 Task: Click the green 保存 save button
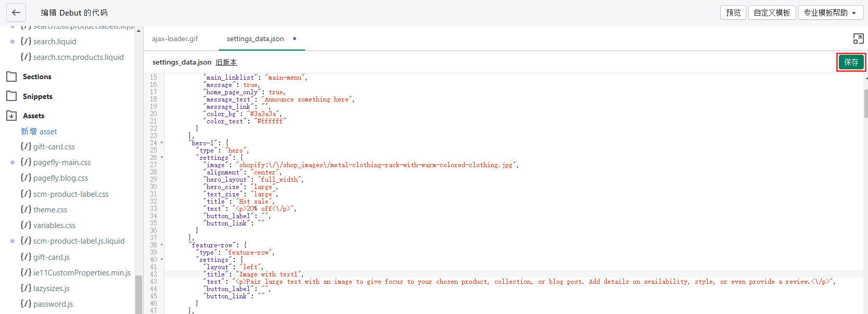(x=851, y=62)
